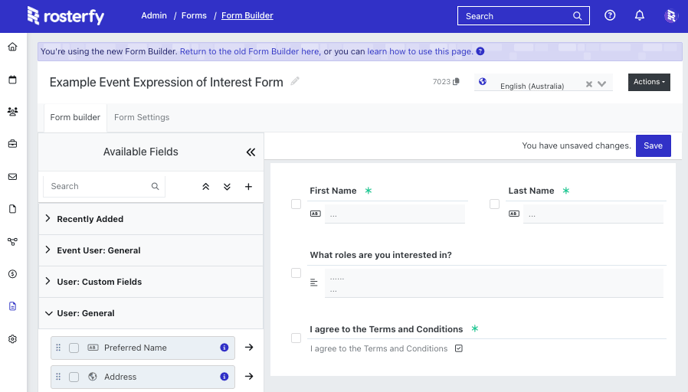Image resolution: width=688 pixels, height=392 pixels.
Task: Save the form changes
Action: click(x=653, y=146)
